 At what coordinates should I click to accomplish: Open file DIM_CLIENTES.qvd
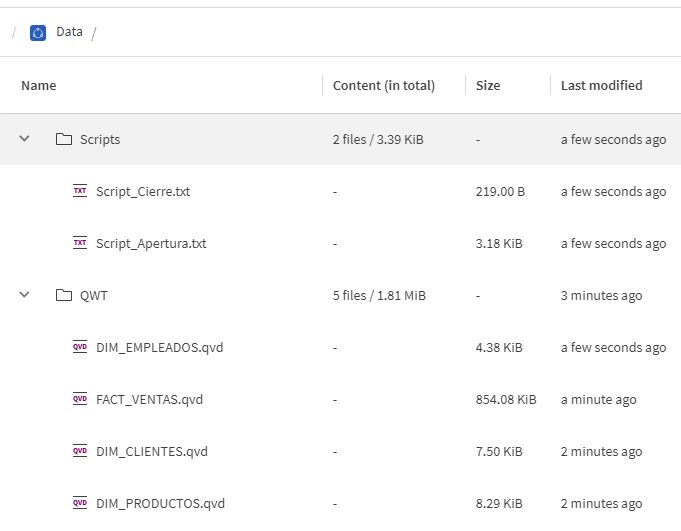point(152,452)
